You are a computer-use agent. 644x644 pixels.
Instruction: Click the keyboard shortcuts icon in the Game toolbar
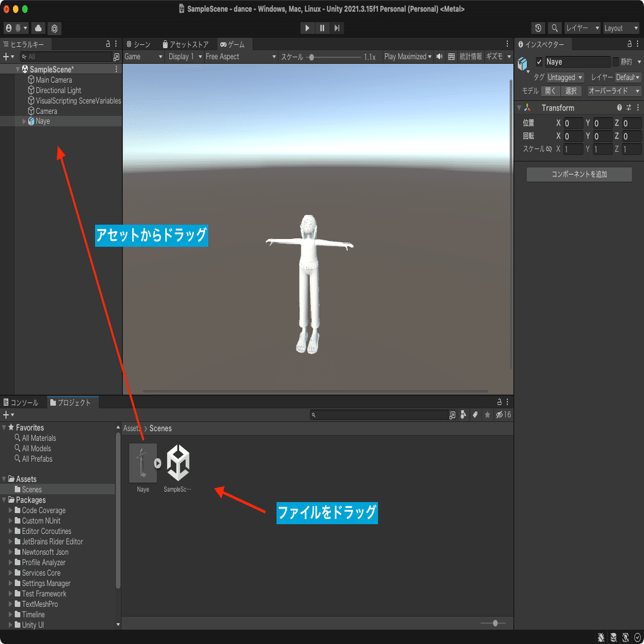tap(451, 57)
